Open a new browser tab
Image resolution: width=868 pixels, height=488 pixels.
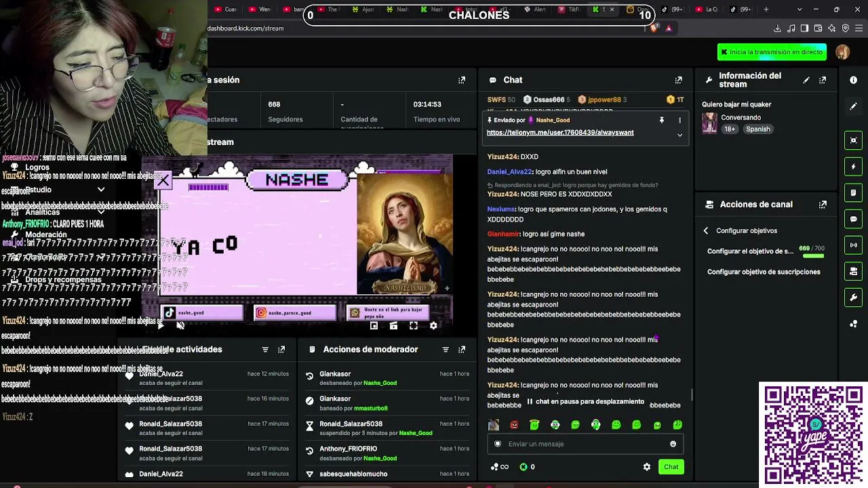pos(766,9)
